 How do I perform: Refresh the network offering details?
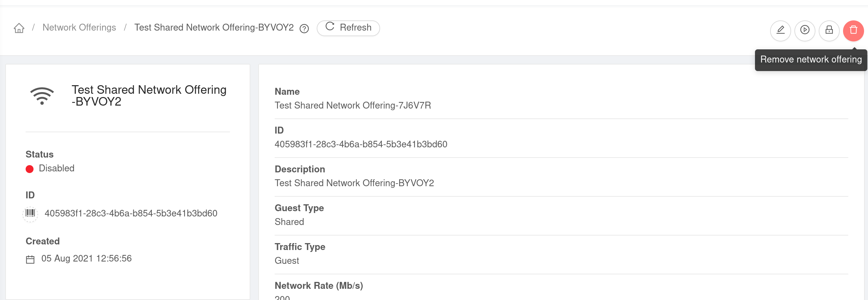[x=348, y=28]
